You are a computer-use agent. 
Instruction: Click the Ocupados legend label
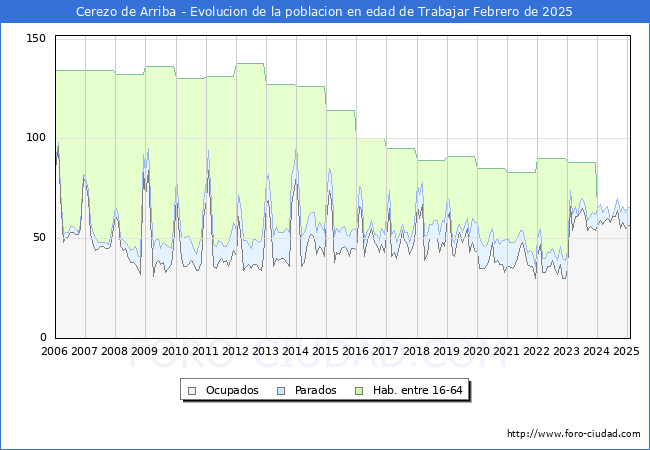pyautogui.click(x=232, y=390)
